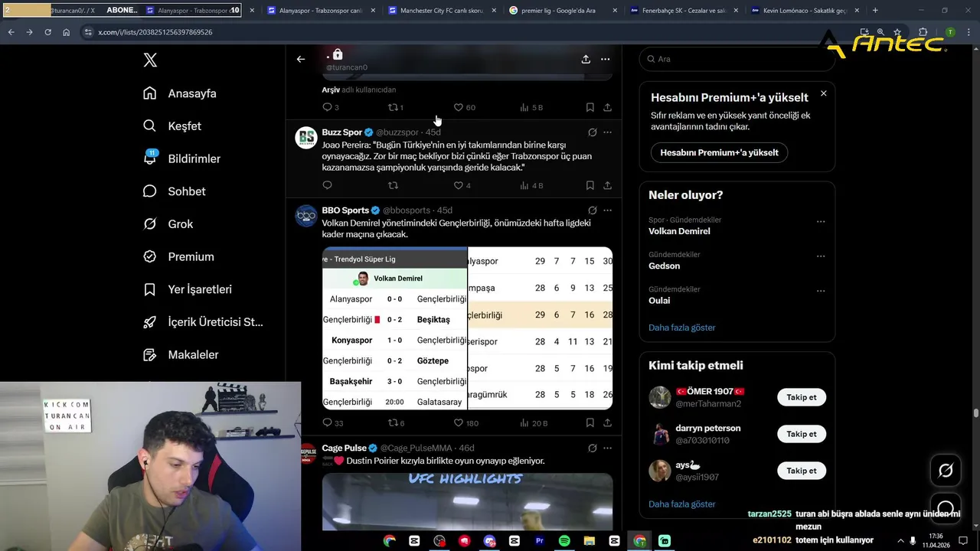Click Hesabını Premium+'a yükselt button
Image resolution: width=980 pixels, height=551 pixels.
719,152
